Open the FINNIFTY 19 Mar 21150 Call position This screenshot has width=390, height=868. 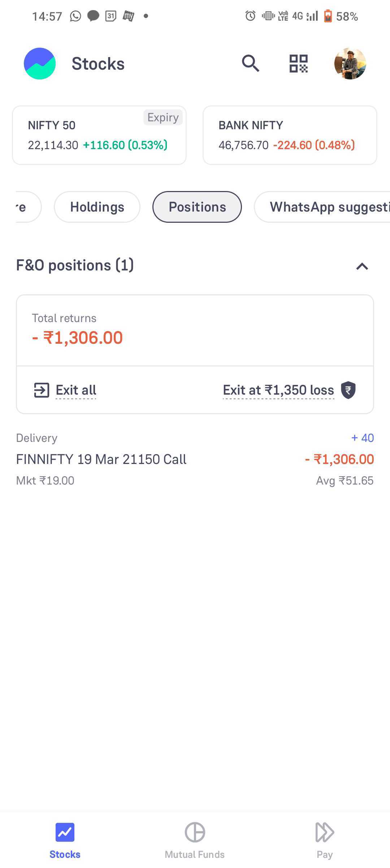195,459
